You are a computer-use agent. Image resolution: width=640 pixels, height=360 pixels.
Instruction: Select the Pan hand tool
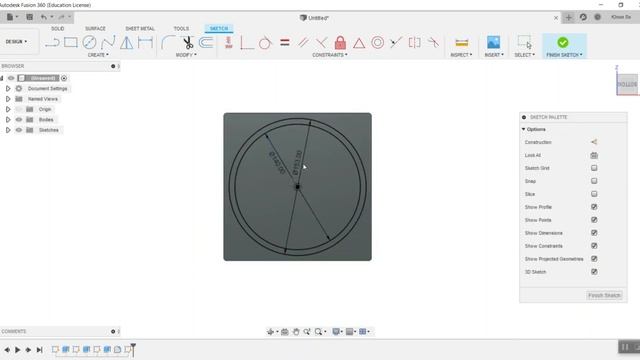tap(296, 331)
